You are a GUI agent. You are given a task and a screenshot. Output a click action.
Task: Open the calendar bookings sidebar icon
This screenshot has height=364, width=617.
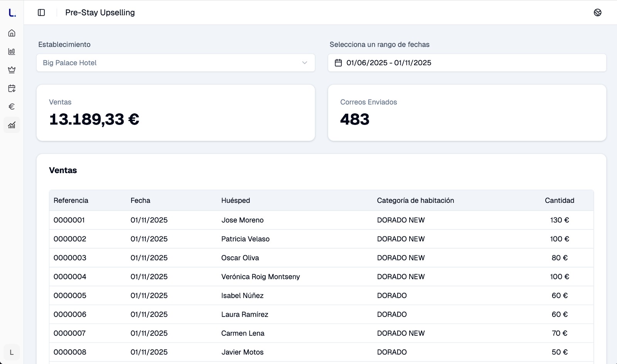(x=12, y=88)
